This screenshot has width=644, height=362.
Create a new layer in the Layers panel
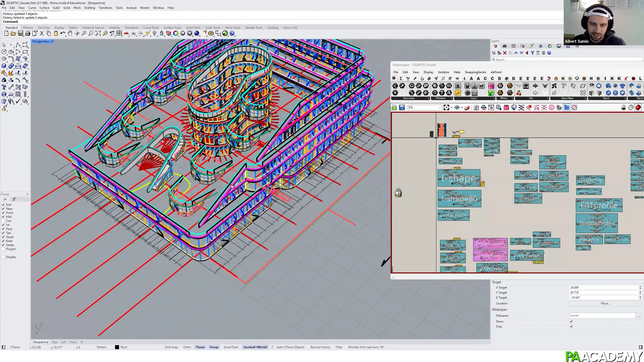494,53
